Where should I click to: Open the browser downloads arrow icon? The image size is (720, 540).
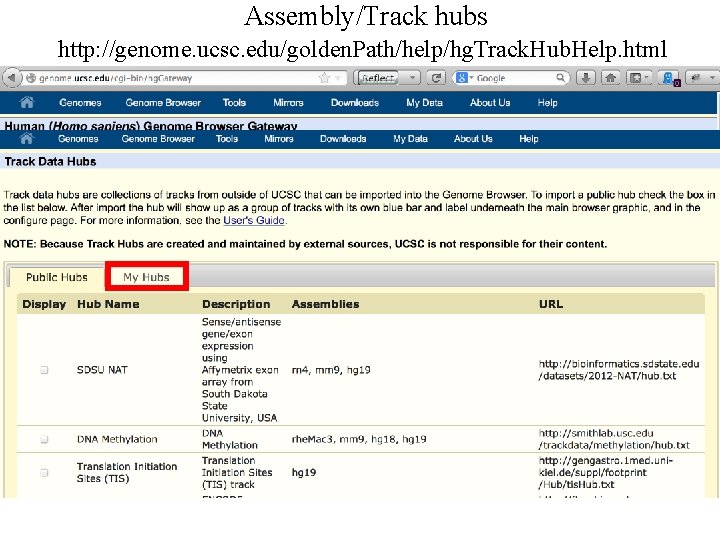point(586,78)
